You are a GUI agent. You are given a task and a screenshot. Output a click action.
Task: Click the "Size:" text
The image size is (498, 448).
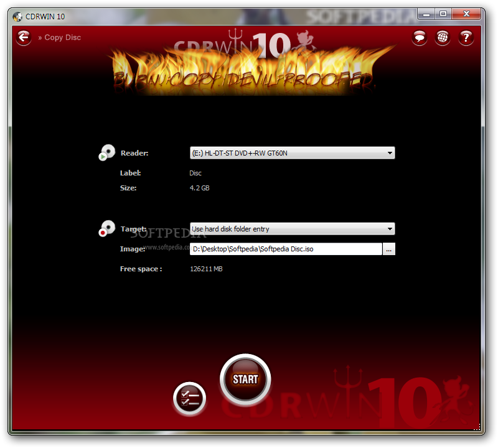pos(128,188)
